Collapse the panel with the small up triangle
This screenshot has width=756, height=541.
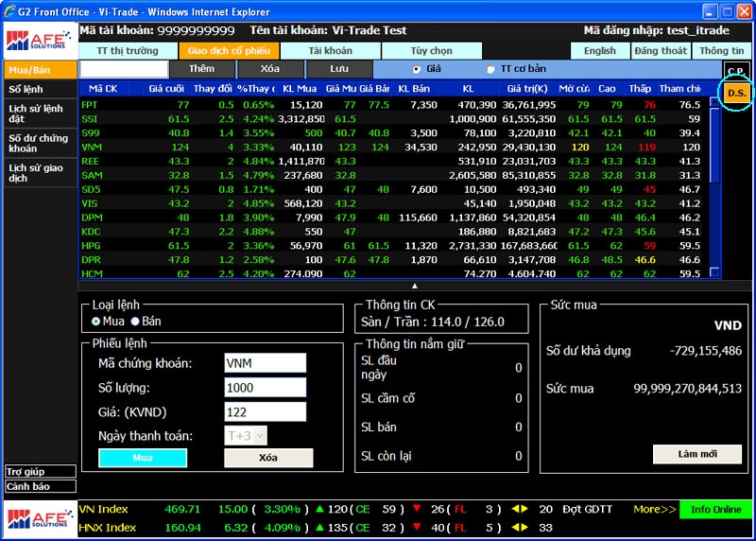click(x=414, y=286)
